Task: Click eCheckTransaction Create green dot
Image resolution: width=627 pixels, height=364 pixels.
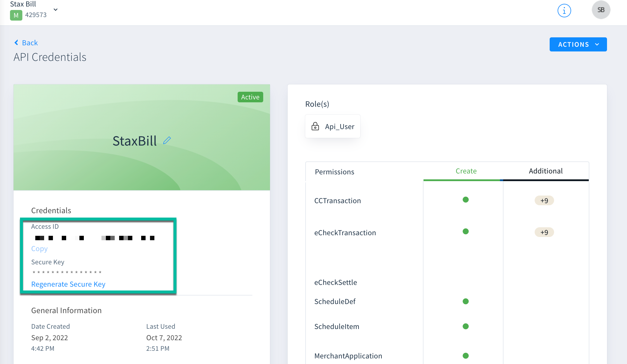Action: [x=466, y=231]
